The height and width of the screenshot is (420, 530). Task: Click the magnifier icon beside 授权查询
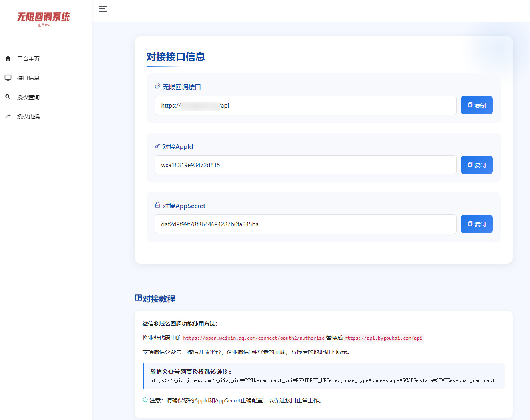pos(8,97)
